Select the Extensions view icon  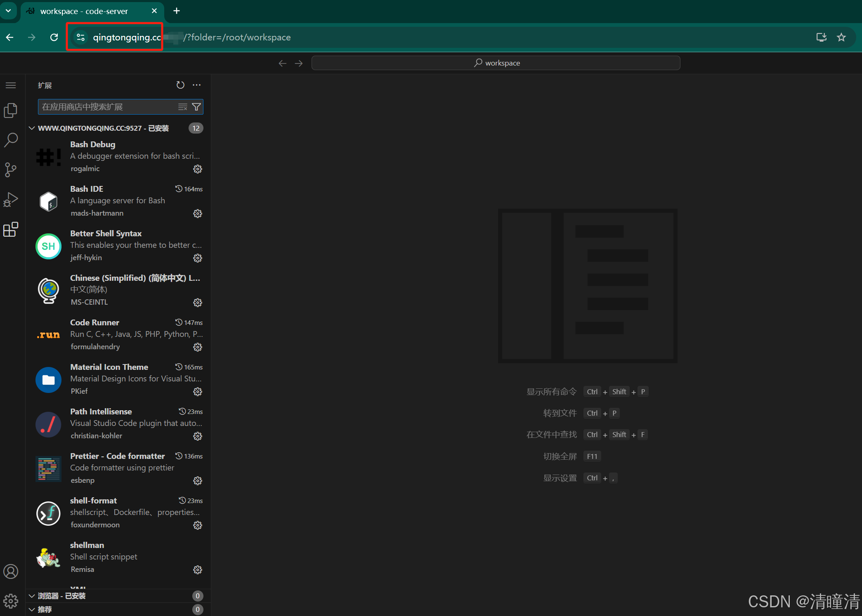tap(11, 230)
